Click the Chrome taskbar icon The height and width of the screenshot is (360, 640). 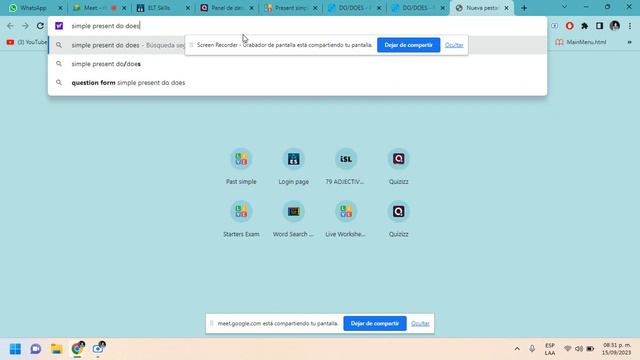click(x=77, y=349)
